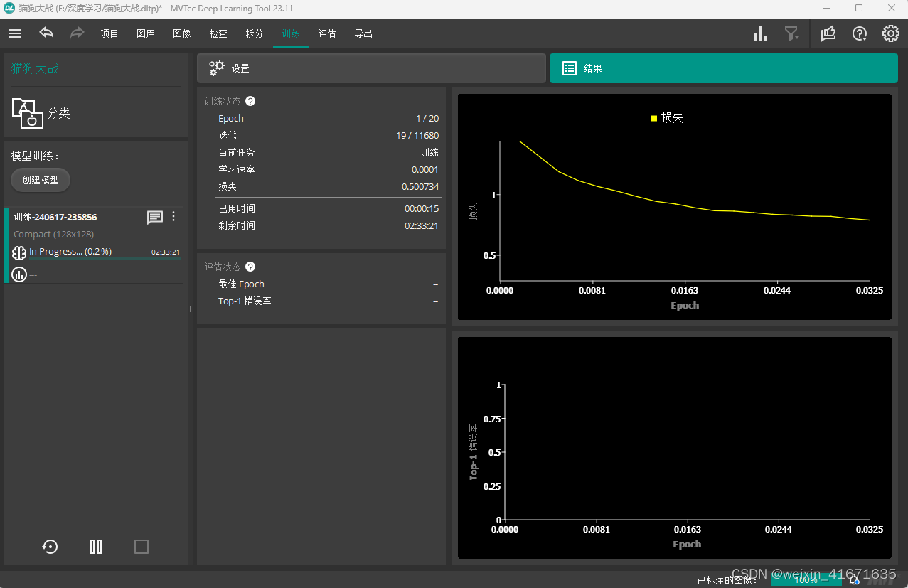908x588 pixels.
Task: Switch to the 拆分 tab
Action: pos(255,33)
